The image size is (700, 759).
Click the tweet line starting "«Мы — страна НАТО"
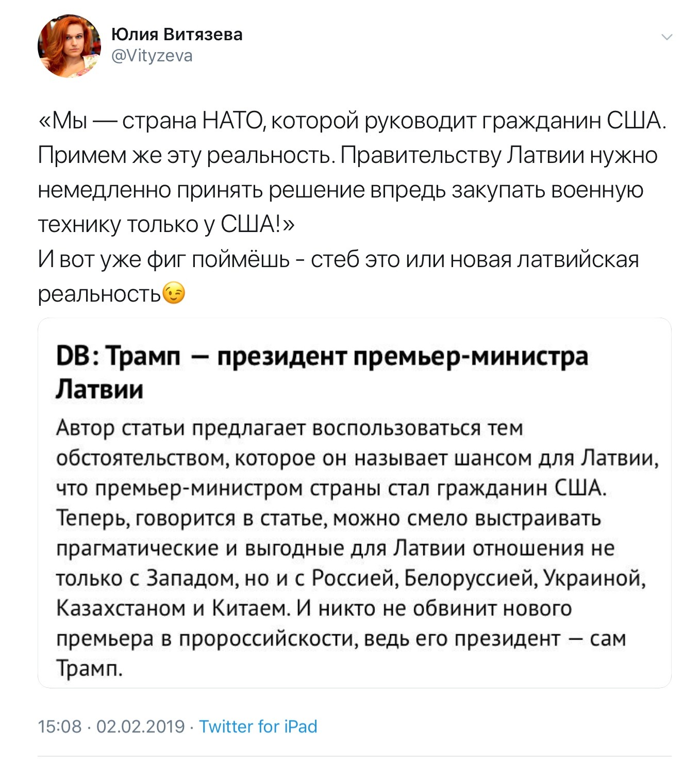coord(352,121)
